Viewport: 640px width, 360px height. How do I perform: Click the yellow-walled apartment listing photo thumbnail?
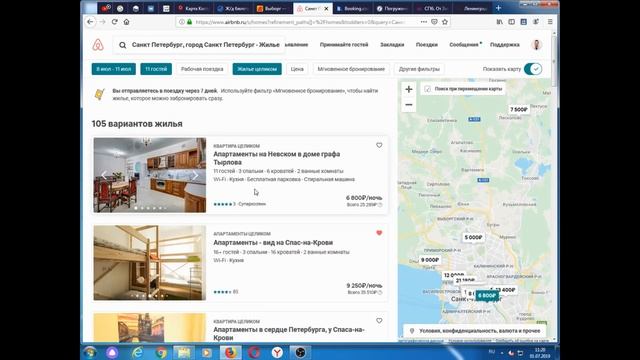point(150,328)
